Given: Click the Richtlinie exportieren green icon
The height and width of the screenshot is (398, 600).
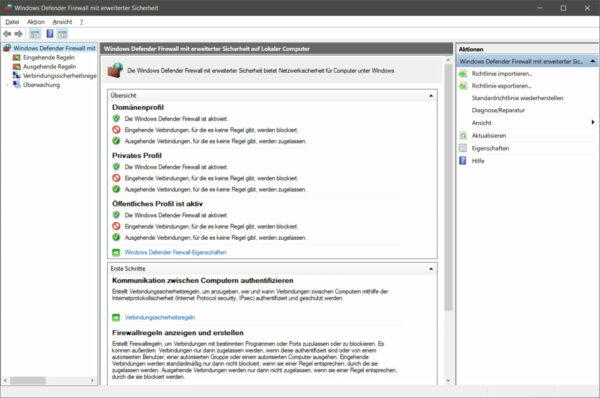Looking at the screenshot, I should pos(463,86).
